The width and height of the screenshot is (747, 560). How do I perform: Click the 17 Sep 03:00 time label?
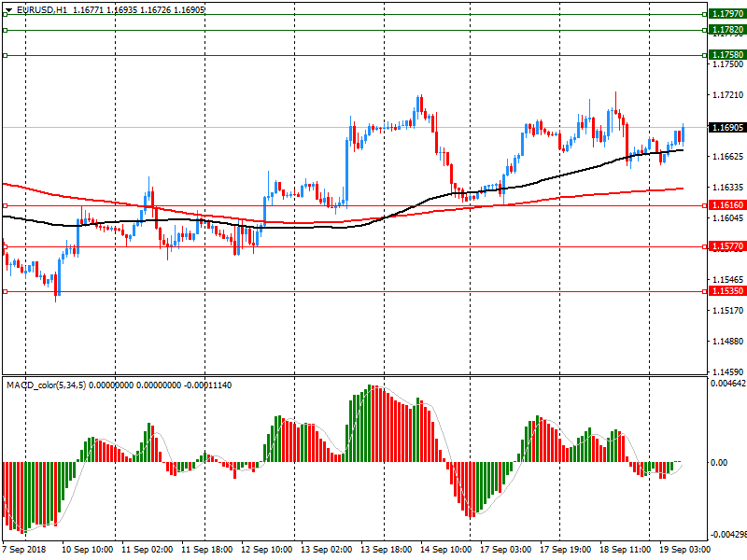point(504,550)
